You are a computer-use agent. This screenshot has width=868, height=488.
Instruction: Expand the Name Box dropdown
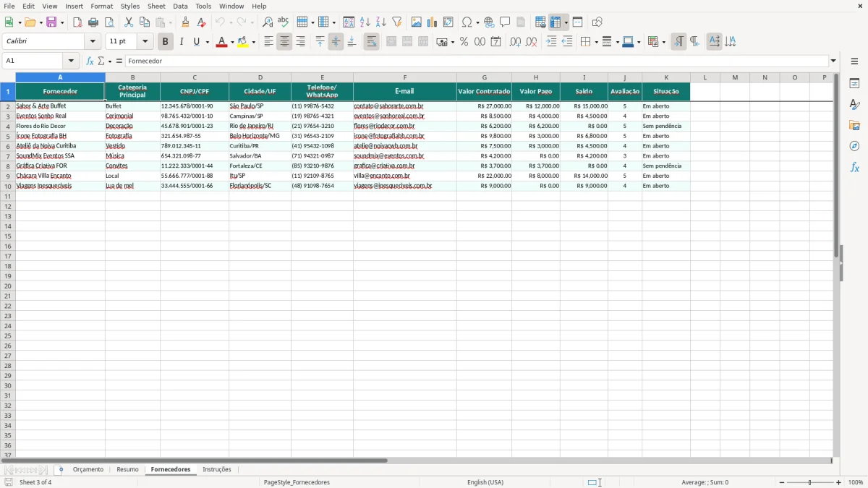(x=71, y=61)
